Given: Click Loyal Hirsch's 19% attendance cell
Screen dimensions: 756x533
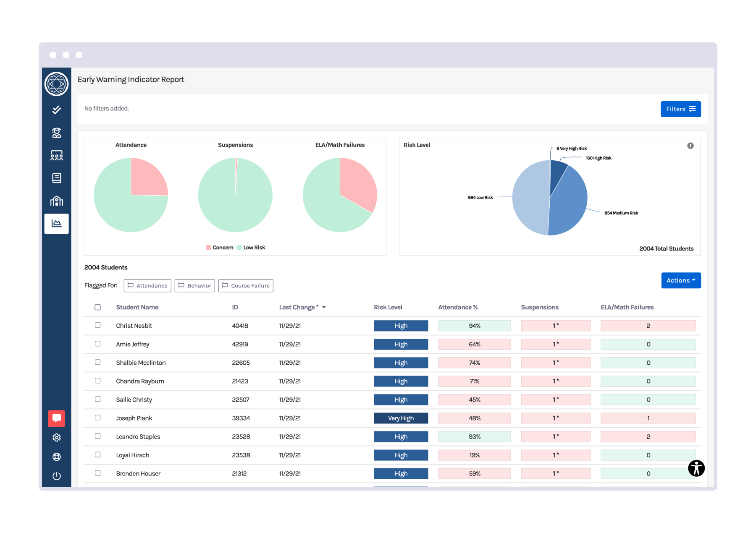Looking at the screenshot, I should [x=474, y=455].
